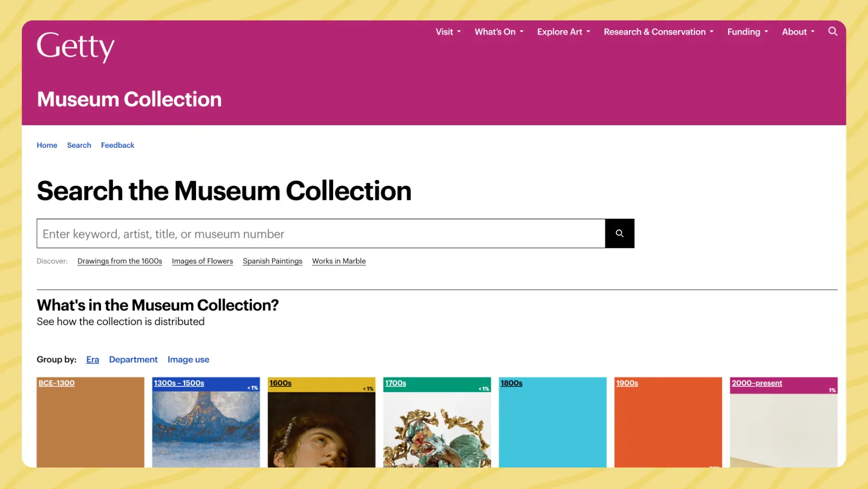The image size is (868, 489).
Task: Open the About dropdown menu
Action: 798,32
